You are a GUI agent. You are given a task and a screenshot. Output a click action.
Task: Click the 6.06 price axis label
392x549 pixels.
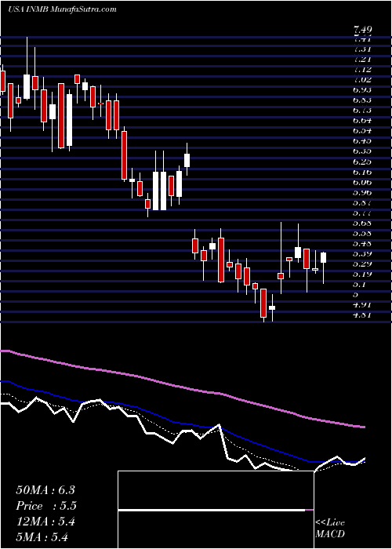[x=362, y=182]
